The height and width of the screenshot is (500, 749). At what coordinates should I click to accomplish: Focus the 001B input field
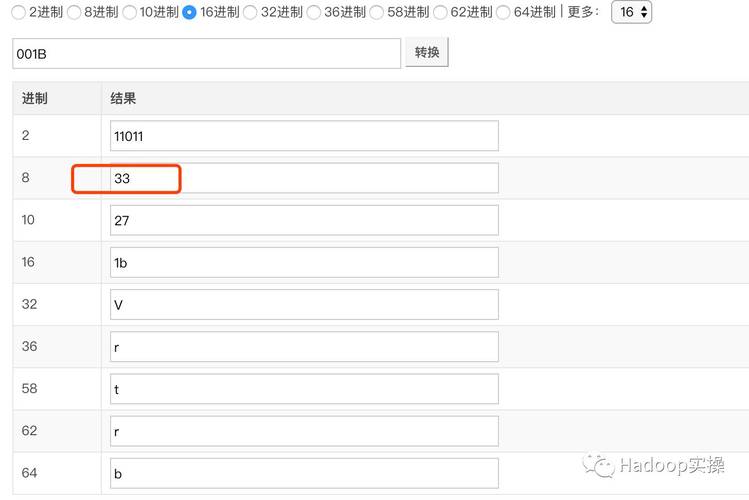(x=206, y=53)
